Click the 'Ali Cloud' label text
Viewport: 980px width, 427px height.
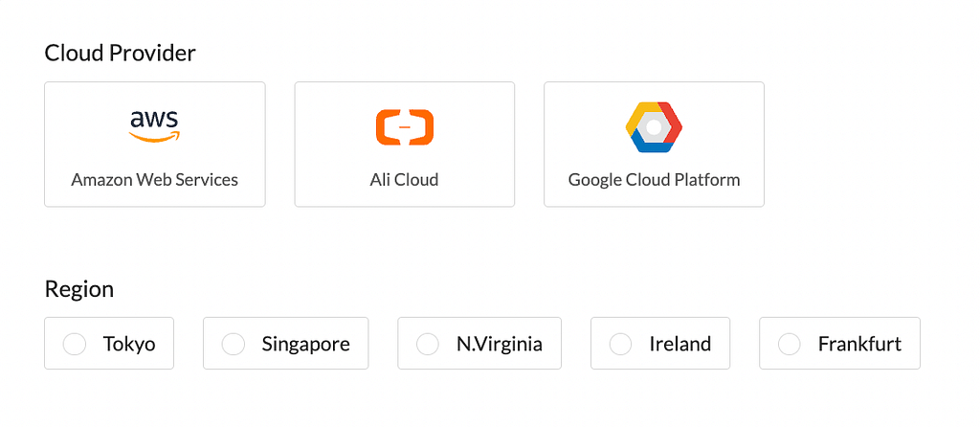[405, 180]
